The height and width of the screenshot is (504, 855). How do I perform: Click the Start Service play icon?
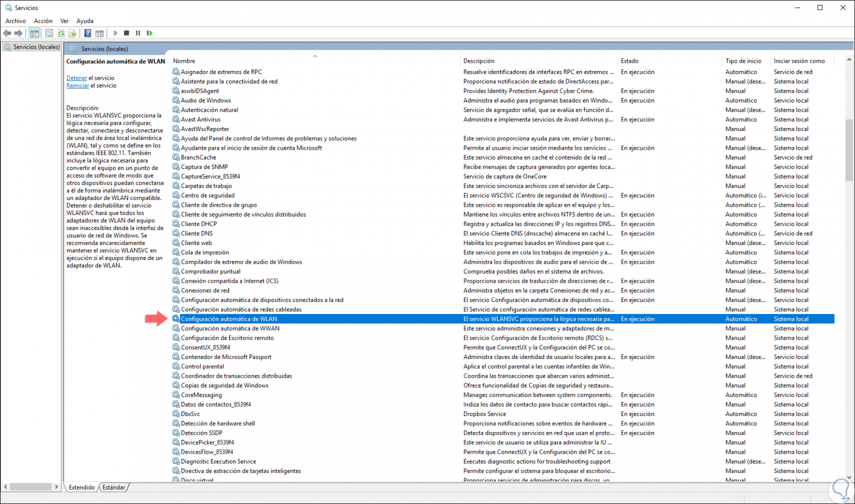tap(115, 33)
